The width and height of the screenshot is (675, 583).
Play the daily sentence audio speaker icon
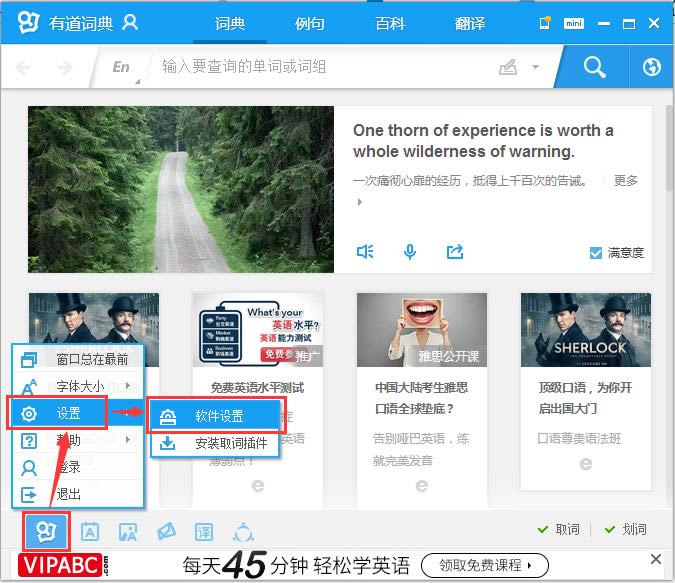[365, 251]
